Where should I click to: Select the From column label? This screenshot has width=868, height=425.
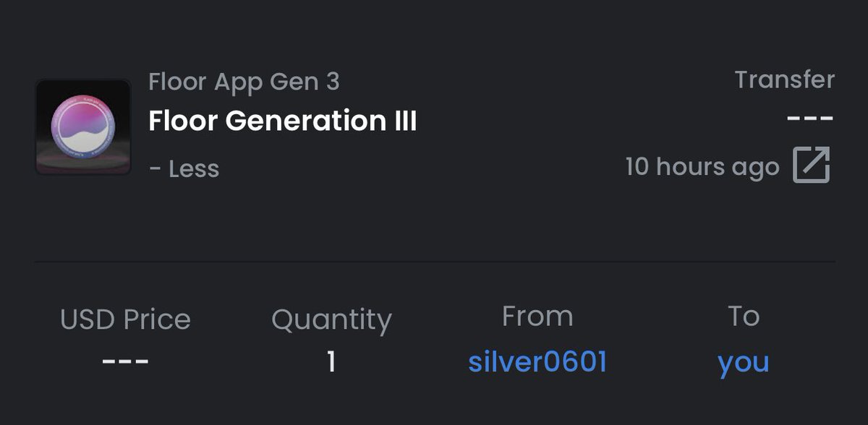pos(537,316)
